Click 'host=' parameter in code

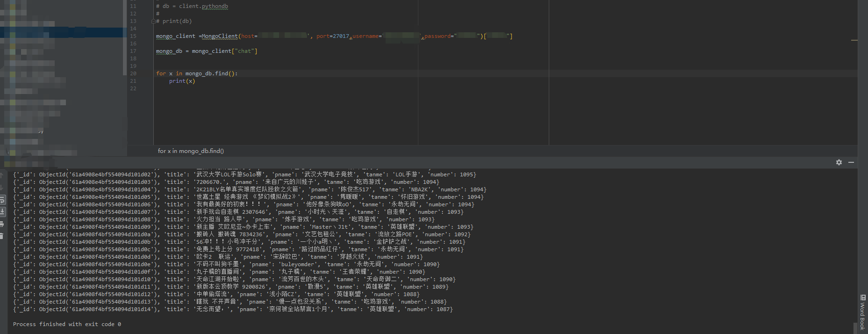[250, 36]
